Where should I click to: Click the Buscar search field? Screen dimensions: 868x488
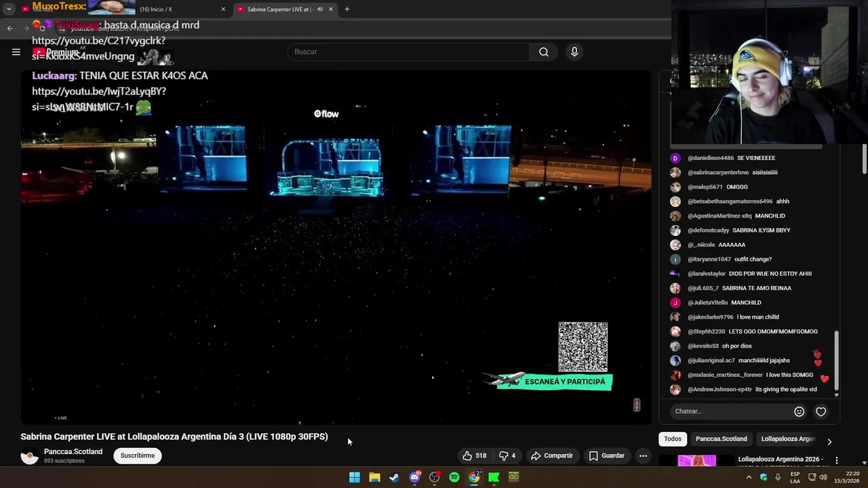(408, 52)
